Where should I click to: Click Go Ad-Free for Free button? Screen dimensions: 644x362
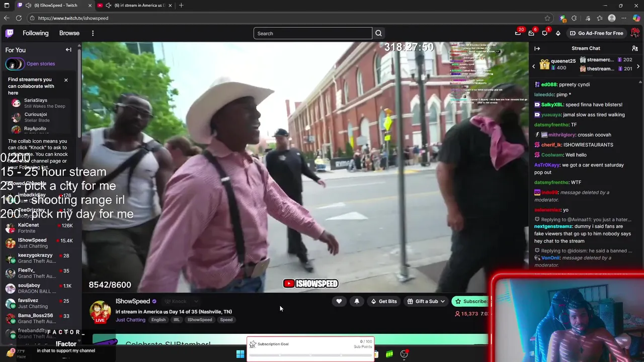(596, 33)
